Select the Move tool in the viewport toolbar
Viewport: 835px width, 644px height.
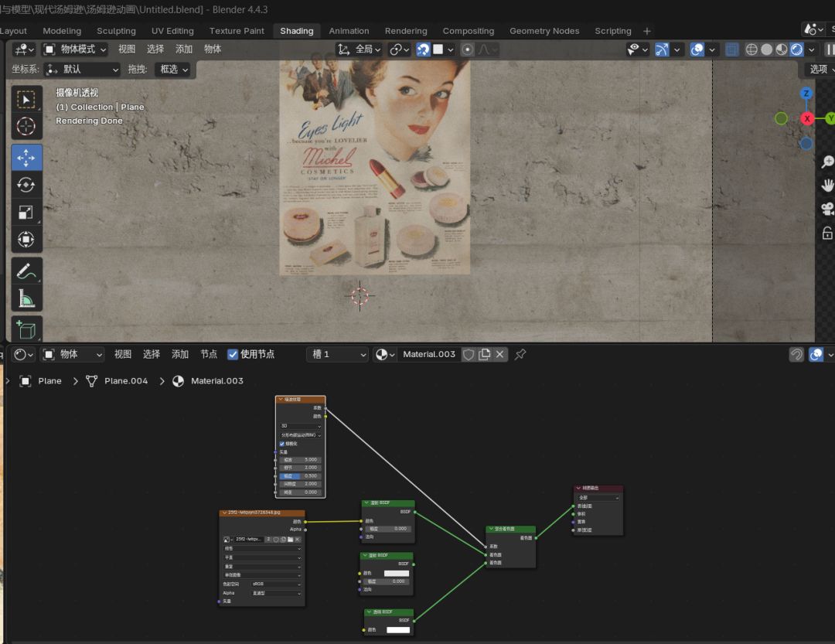pyautogui.click(x=26, y=157)
